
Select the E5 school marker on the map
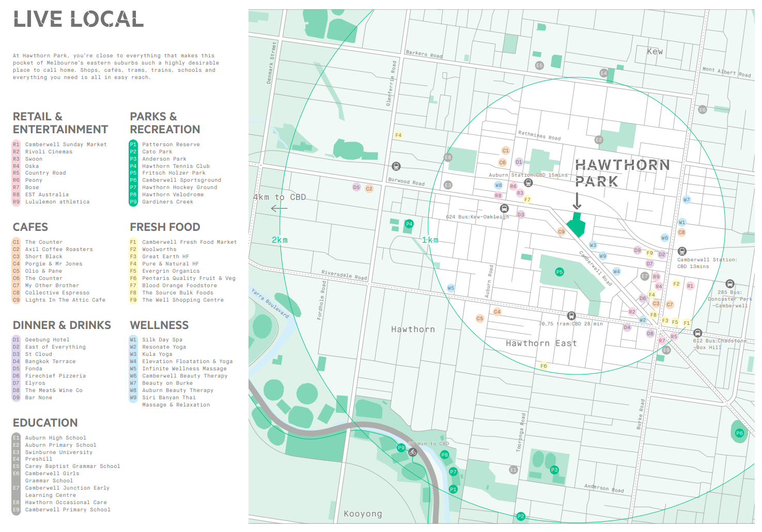tap(539, 66)
